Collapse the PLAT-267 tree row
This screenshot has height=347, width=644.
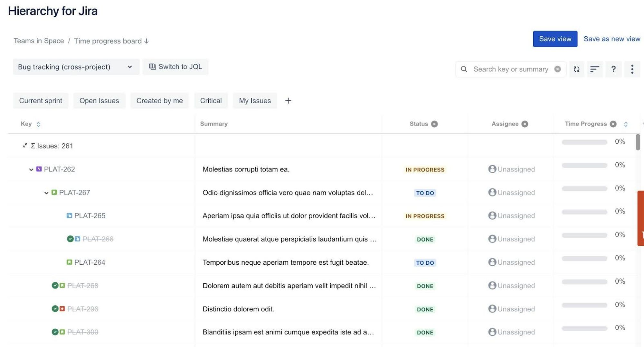46,193
